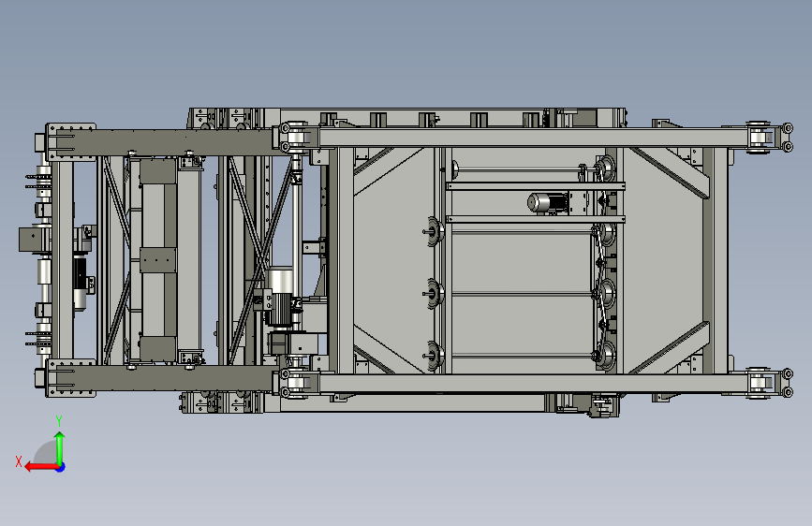The height and width of the screenshot is (526, 812).
Task: Pick the upper long horizontal beam of the right frame
Action: pyautogui.click(x=534, y=138)
